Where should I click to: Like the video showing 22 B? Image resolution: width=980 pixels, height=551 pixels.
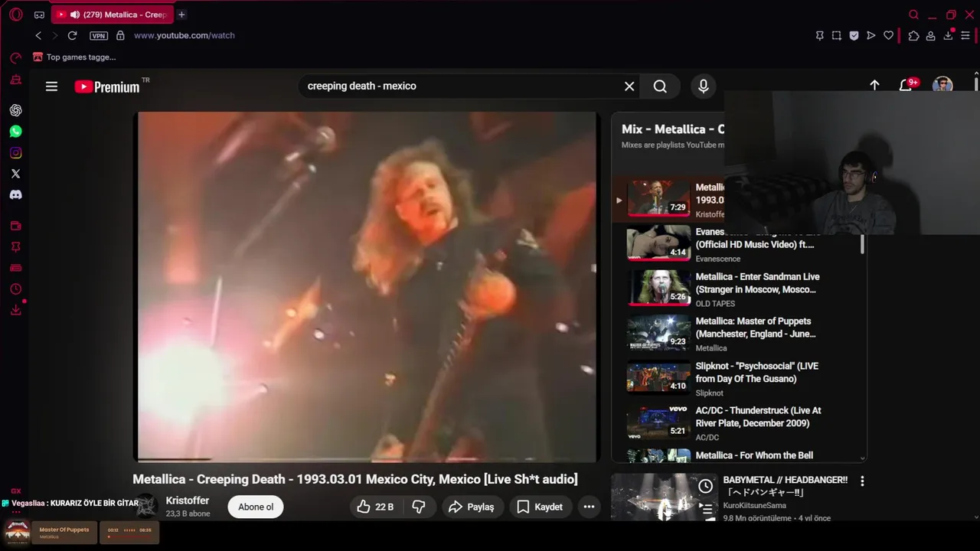coord(375,507)
